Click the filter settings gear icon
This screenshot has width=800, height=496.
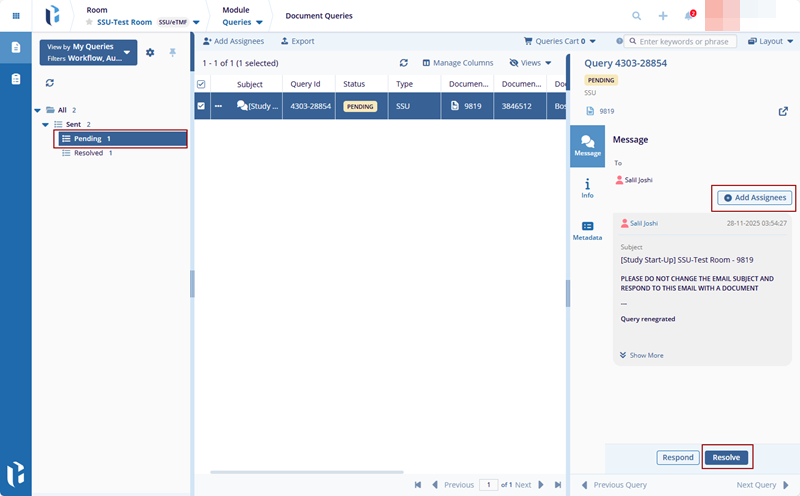(x=150, y=52)
